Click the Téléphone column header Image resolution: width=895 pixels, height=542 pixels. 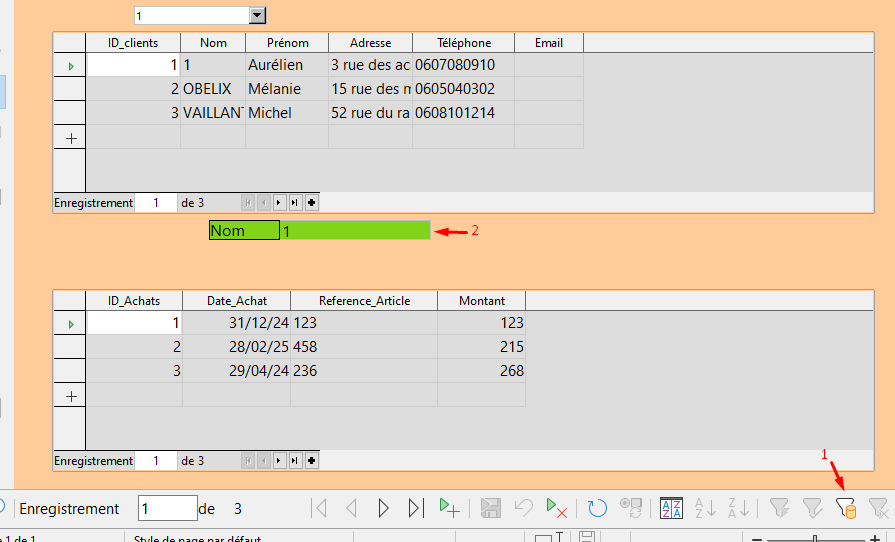[464, 43]
